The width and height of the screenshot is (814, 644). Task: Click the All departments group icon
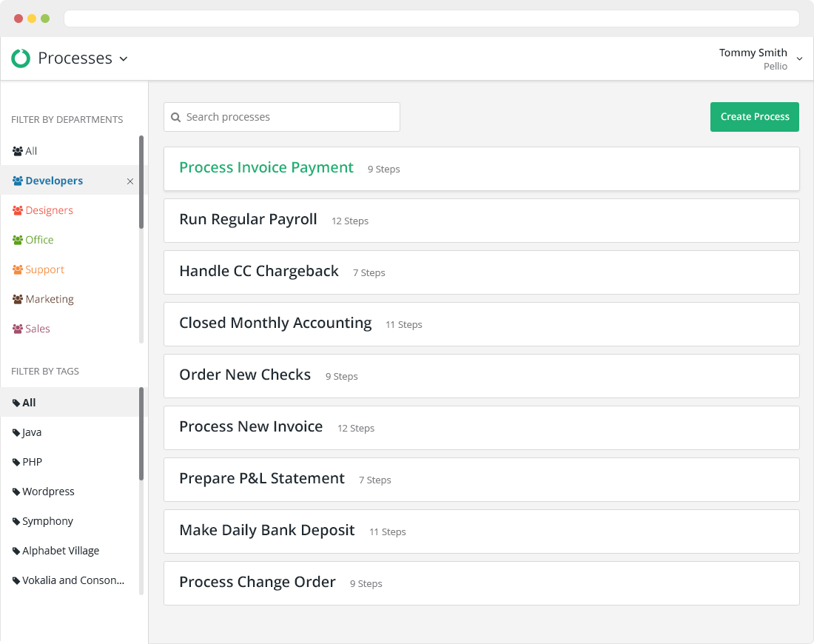tap(18, 151)
